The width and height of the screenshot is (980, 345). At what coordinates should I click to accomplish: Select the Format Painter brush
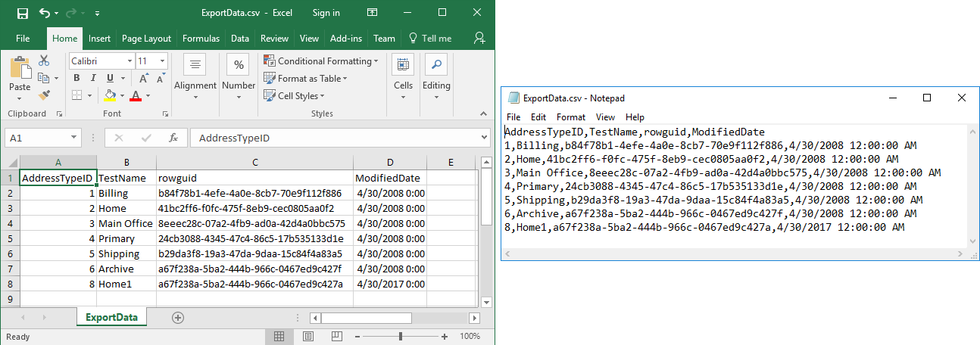click(x=44, y=95)
